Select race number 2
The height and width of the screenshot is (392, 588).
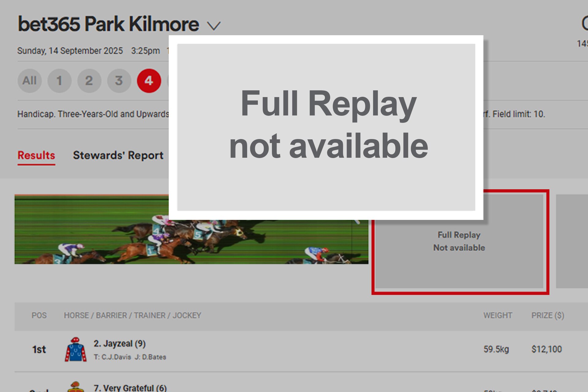[89, 81]
